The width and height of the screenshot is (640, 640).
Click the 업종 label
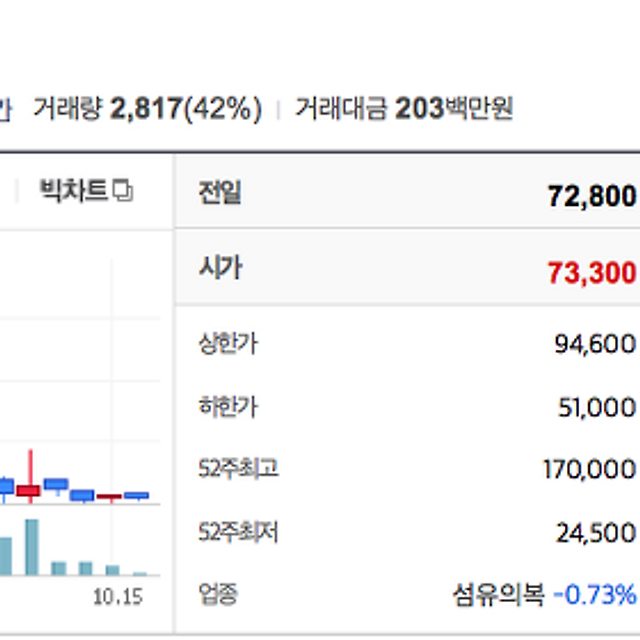pos(218,594)
